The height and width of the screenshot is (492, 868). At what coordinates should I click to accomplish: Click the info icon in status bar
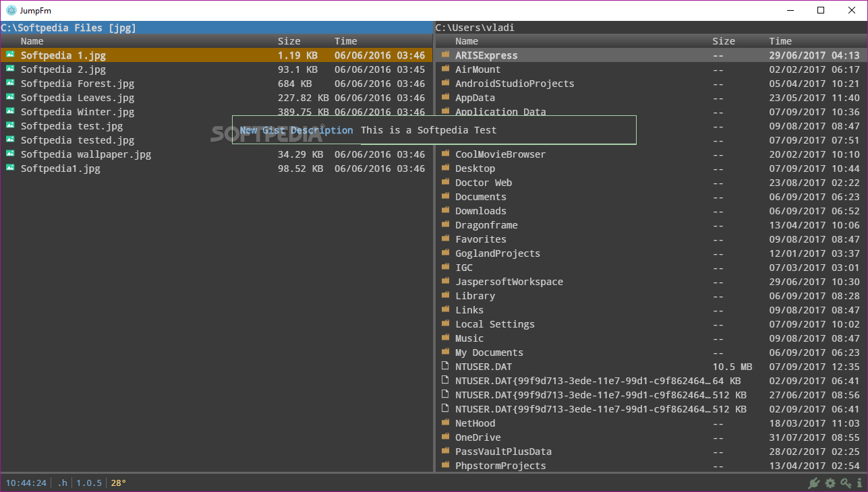pyautogui.click(x=859, y=483)
